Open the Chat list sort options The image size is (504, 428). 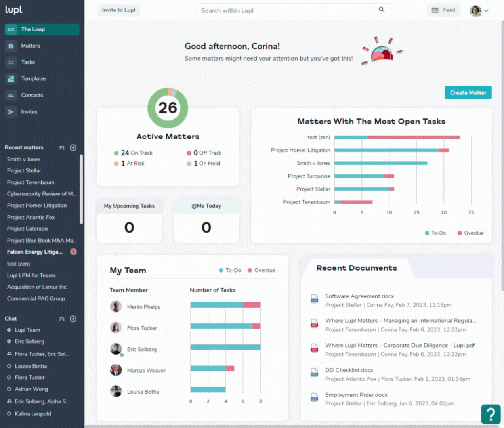click(x=62, y=319)
